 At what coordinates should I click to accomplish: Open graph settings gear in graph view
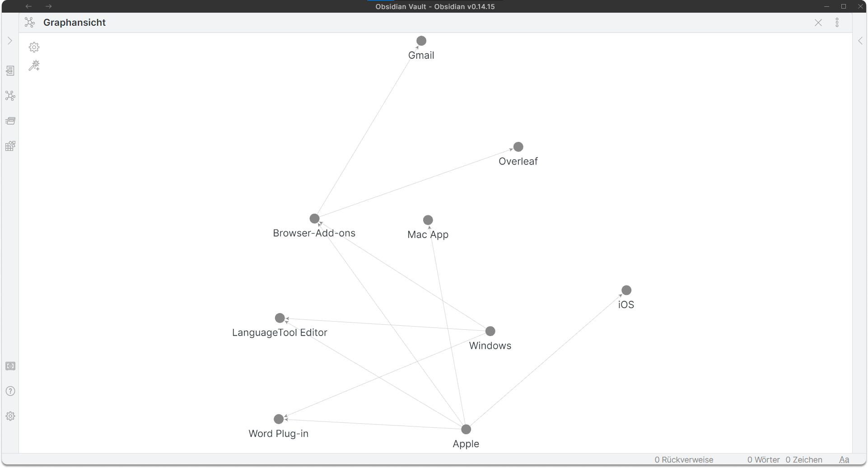[34, 47]
